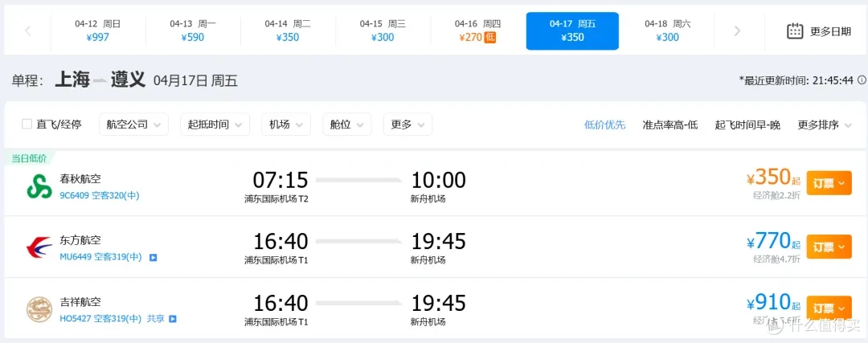Expand 订票 for the ¥770 China Eastern flight
Screen dimensions: 868x343
tap(829, 246)
